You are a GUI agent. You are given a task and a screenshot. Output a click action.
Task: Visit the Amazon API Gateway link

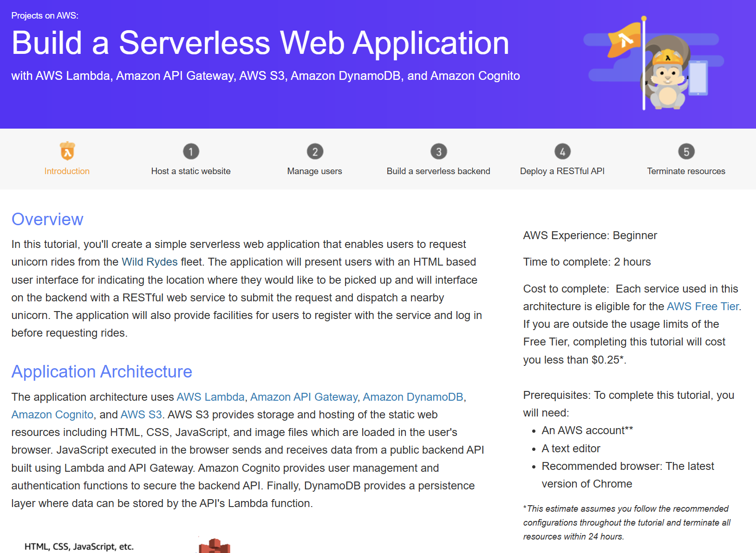point(304,397)
